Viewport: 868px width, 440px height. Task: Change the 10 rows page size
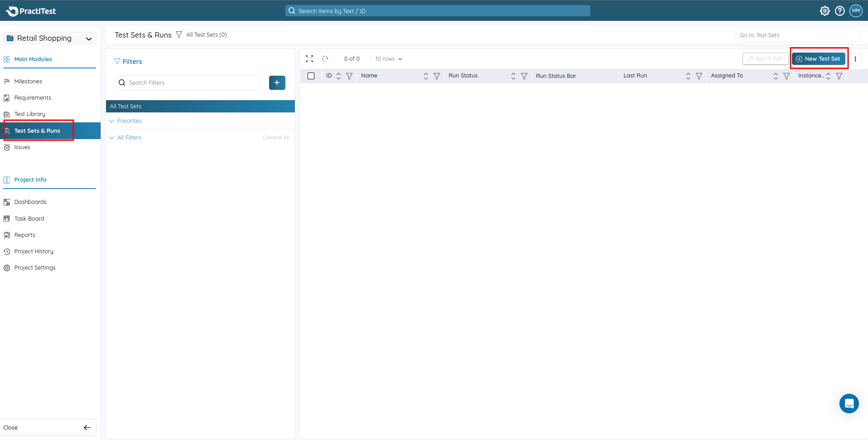388,59
